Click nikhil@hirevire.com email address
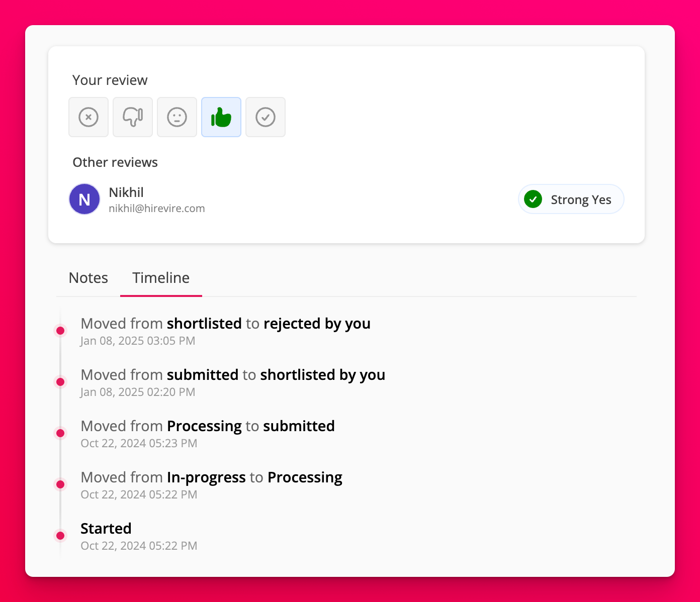Screen dimensions: 700x602 (x=157, y=209)
